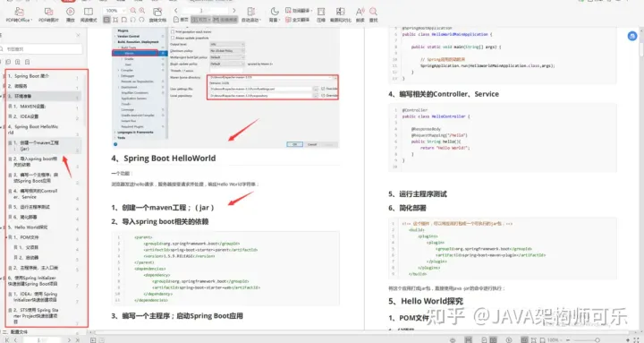Switch to reading mode
The image size is (644, 343).
89,14
